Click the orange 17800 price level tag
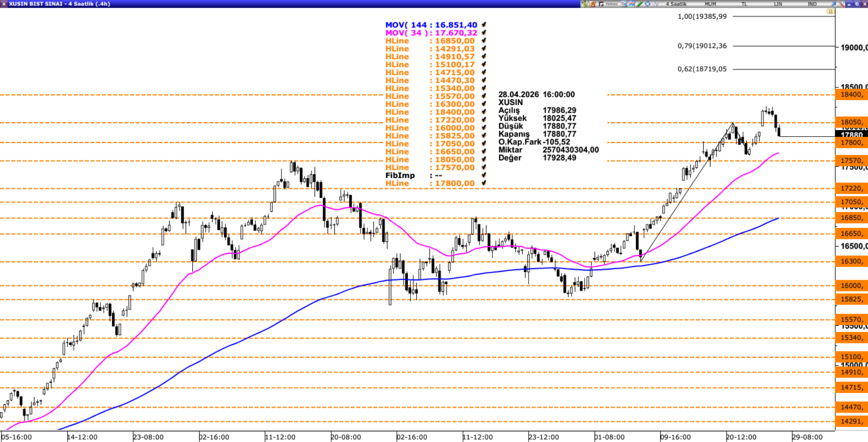Image resolution: width=868 pixels, height=442 pixels. (x=851, y=143)
